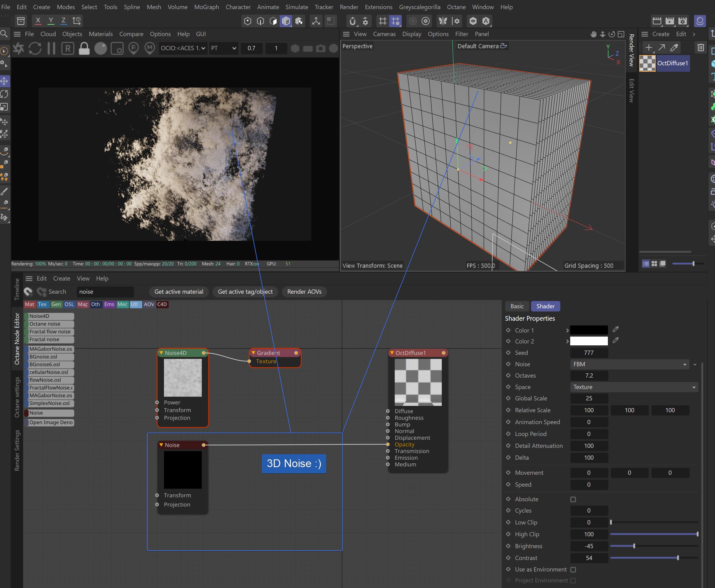The height and width of the screenshot is (588, 715).
Task: Open the PT kernel dropdown
Action: pos(223,48)
